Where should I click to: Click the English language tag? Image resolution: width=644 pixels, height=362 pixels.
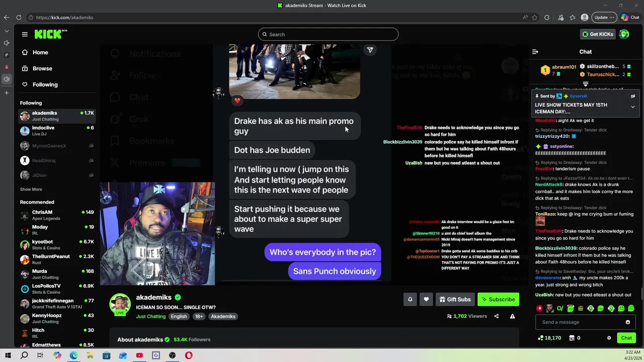click(179, 316)
